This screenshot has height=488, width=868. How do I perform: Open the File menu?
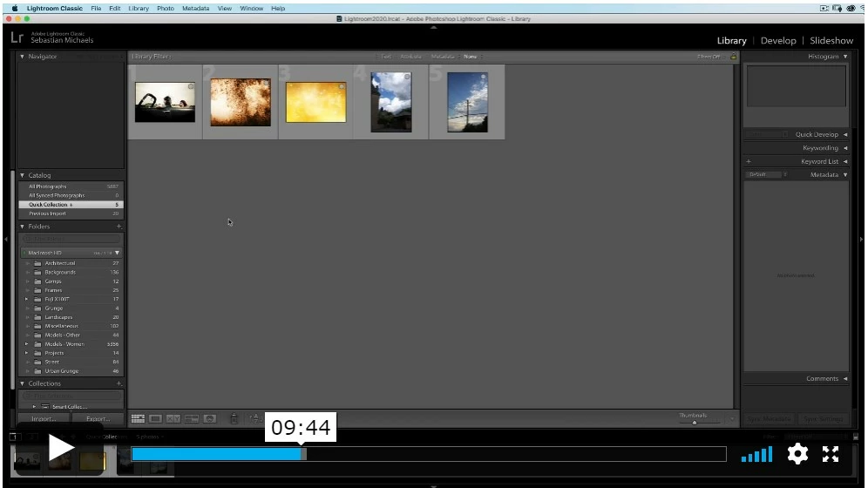96,9
